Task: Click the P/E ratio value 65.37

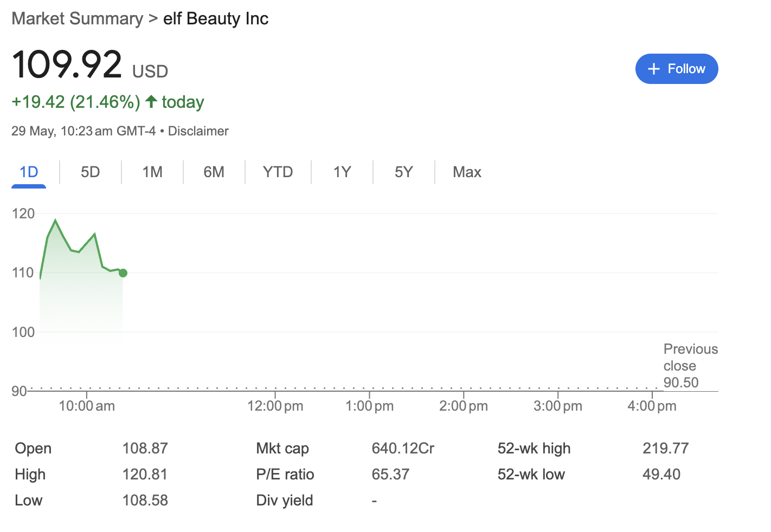Action: pyautogui.click(x=390, y=475)
